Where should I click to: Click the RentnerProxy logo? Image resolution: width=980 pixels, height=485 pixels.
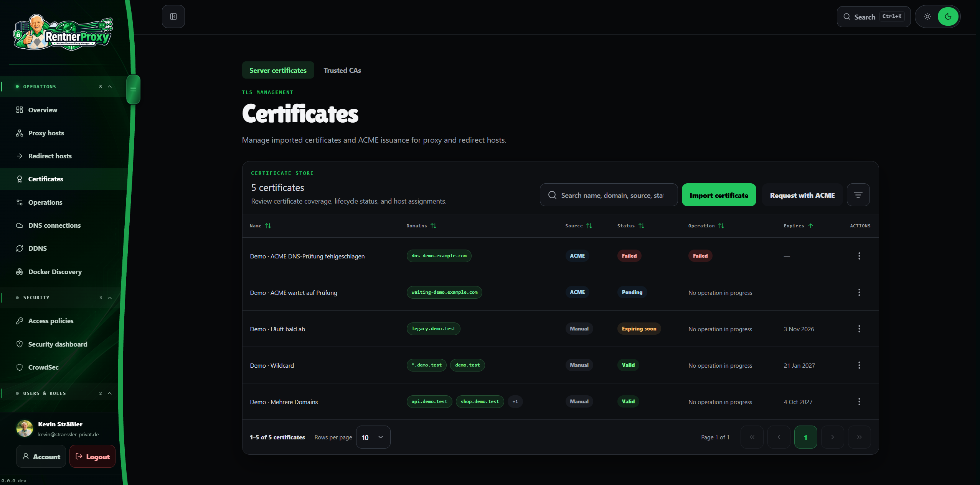click(64, 33)
